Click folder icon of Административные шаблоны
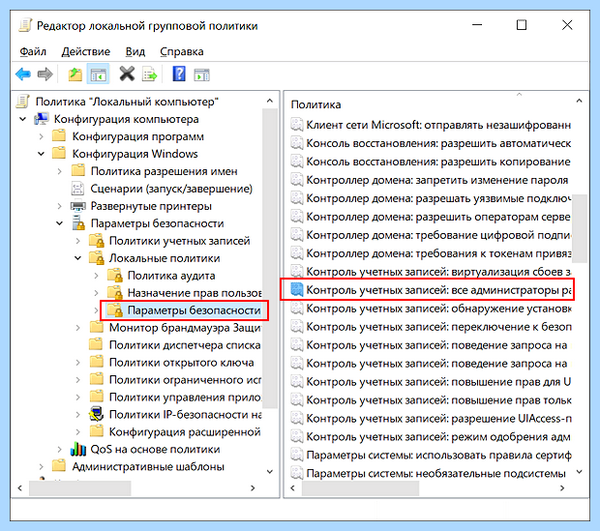Screen dimensions: 600x531 point(59,466)
